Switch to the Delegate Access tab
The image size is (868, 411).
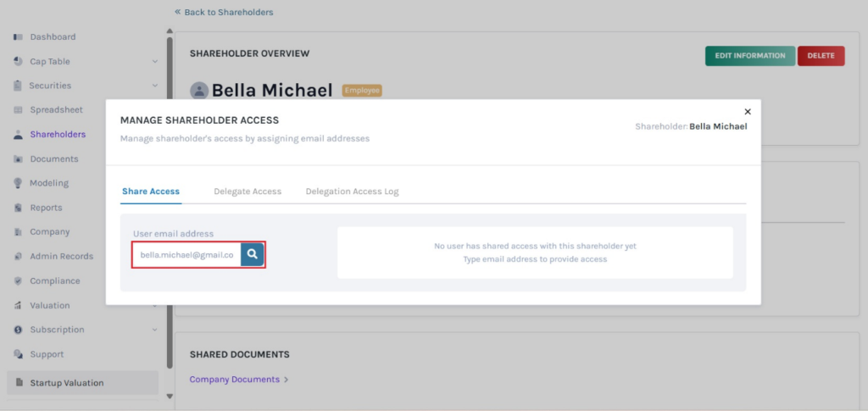click(x=248, y=192)
